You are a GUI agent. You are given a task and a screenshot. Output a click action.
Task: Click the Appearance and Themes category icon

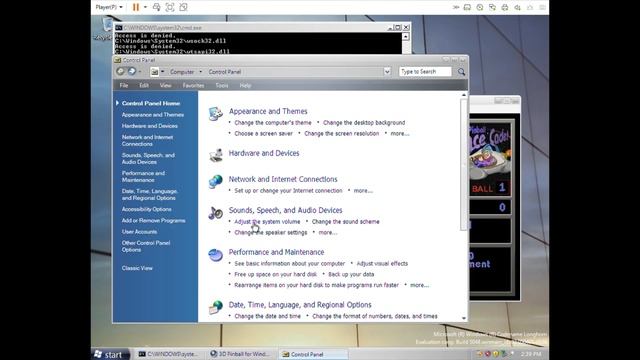(216, 113)
